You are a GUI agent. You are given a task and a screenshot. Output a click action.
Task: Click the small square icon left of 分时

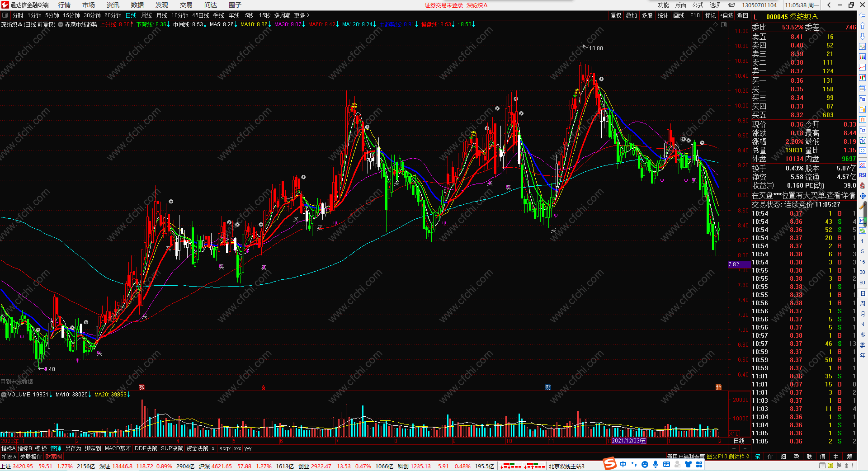tap(5, 15)
